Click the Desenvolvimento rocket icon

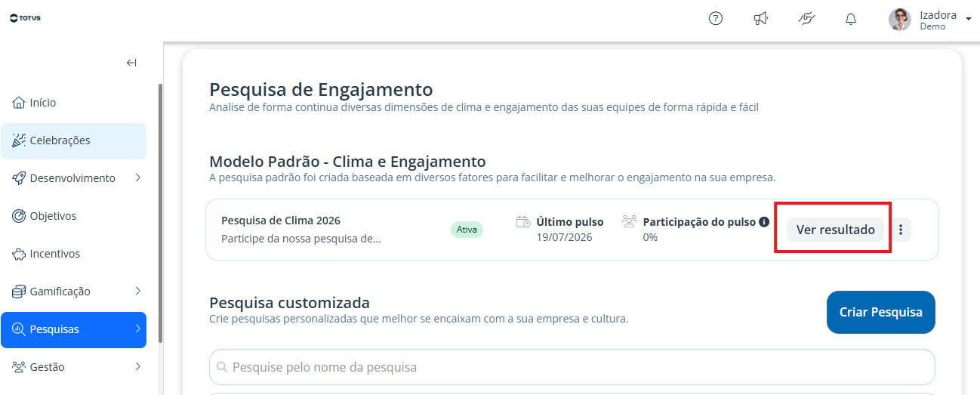[x=19, y=178]
